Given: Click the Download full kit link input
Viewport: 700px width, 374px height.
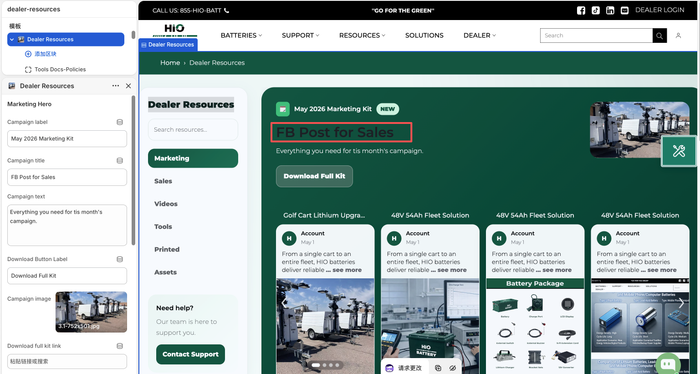Looking at the screenshot, I should [67, 361].
